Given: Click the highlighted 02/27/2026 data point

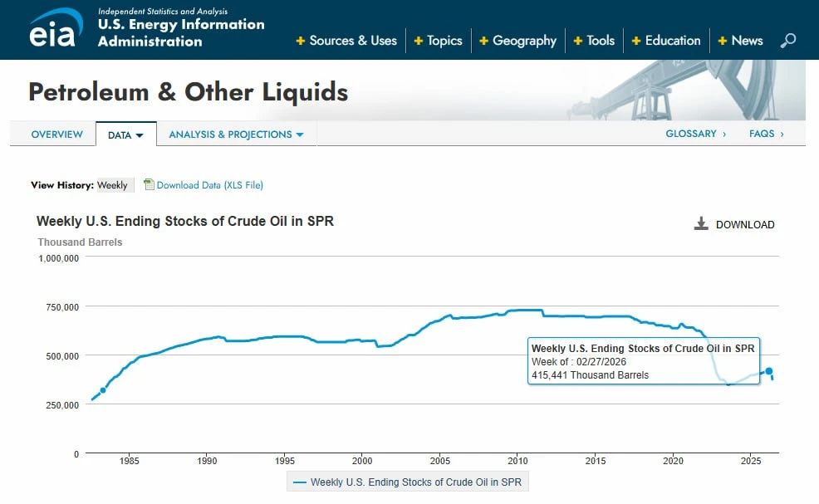Looking at the screenshot, I should (x=769, y=371).
